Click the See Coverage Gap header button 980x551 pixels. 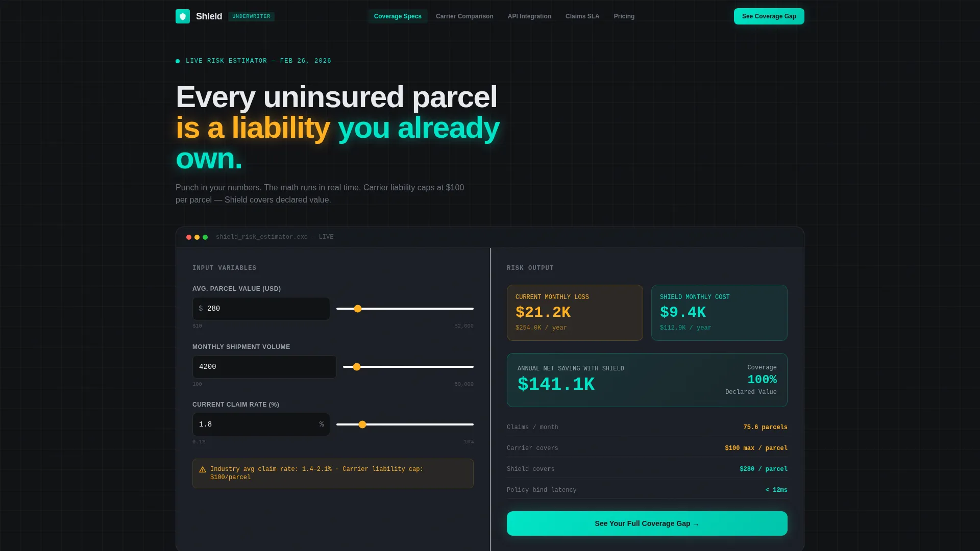(x=769, y=16)
